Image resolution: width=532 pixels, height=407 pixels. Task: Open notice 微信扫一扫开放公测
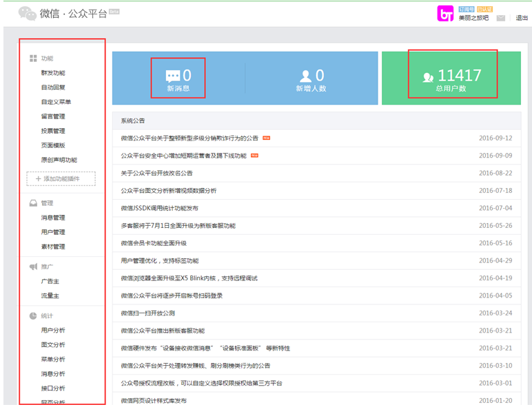(148, 313)
